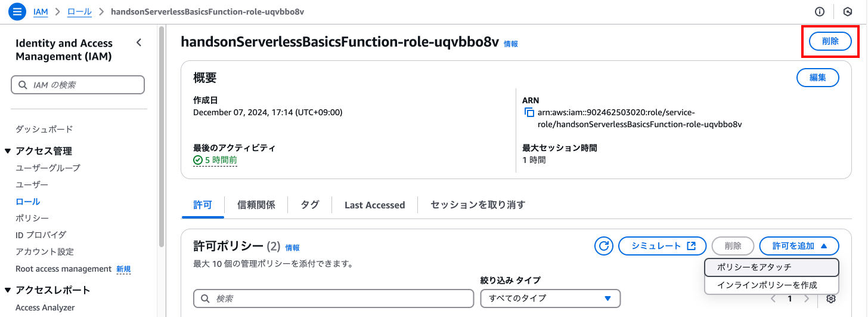The height and width of the screenshot is (317, 868).
Task: Open the hamburger navigation menu
Action: point(17,11)
